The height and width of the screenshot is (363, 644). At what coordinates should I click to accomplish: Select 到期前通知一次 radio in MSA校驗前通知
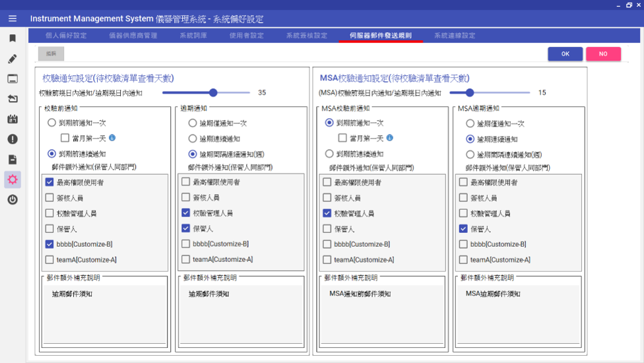point(329,123)
